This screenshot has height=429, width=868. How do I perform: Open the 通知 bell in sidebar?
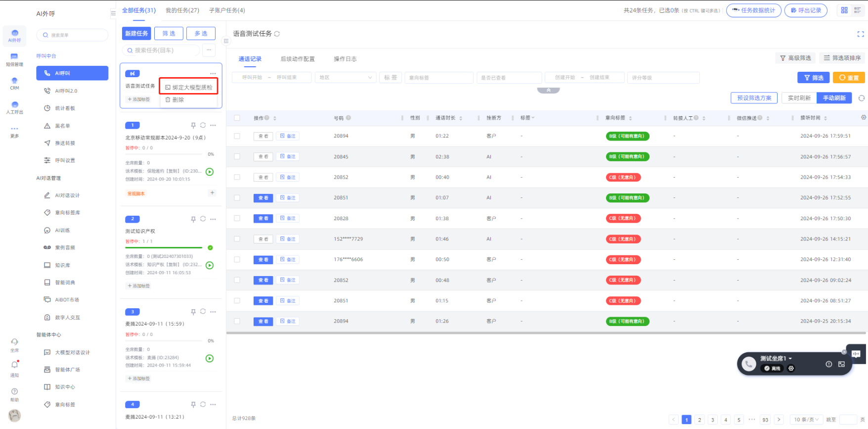[15, 365]
